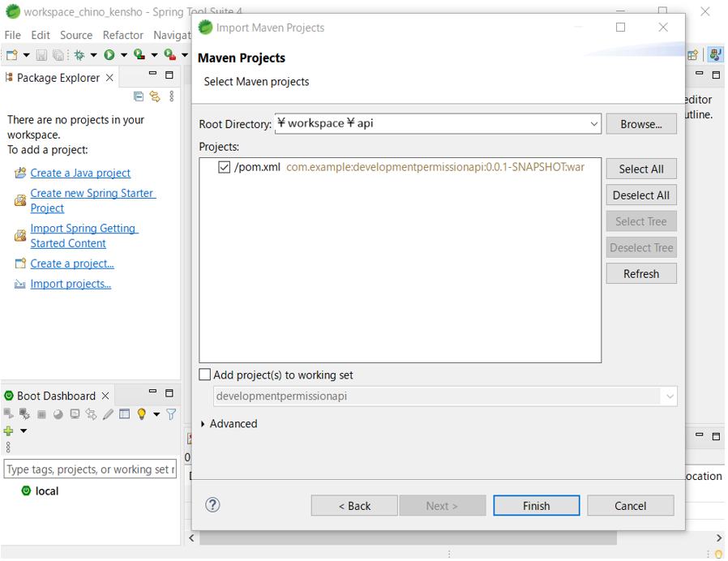
Task: Switch to the Boot Dashboard tab
Action: [56, 396]
